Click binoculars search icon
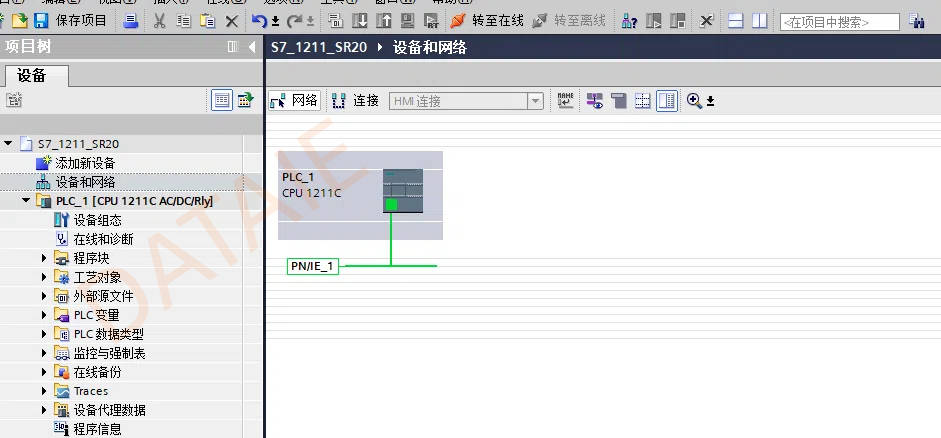This screenshot has height=438, width=941. (x=916, y=22)
